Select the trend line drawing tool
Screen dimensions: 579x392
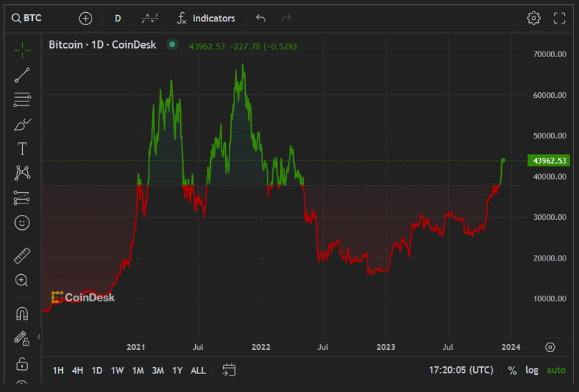coord(22,75)
